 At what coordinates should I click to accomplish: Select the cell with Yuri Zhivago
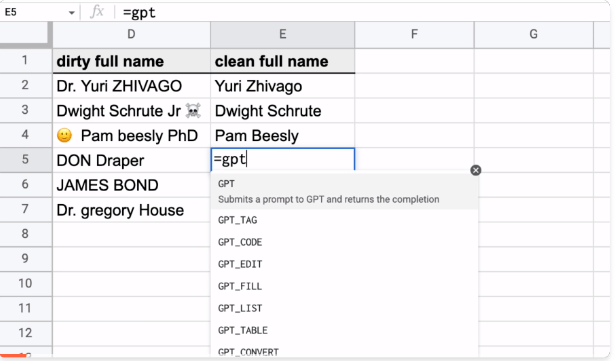coord(282,86)
